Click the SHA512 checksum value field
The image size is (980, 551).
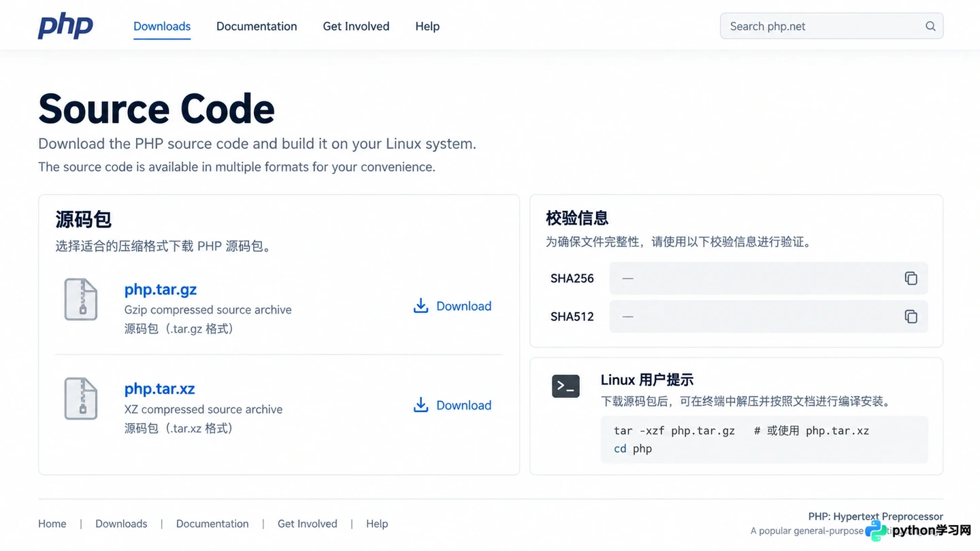click(768, 316)
